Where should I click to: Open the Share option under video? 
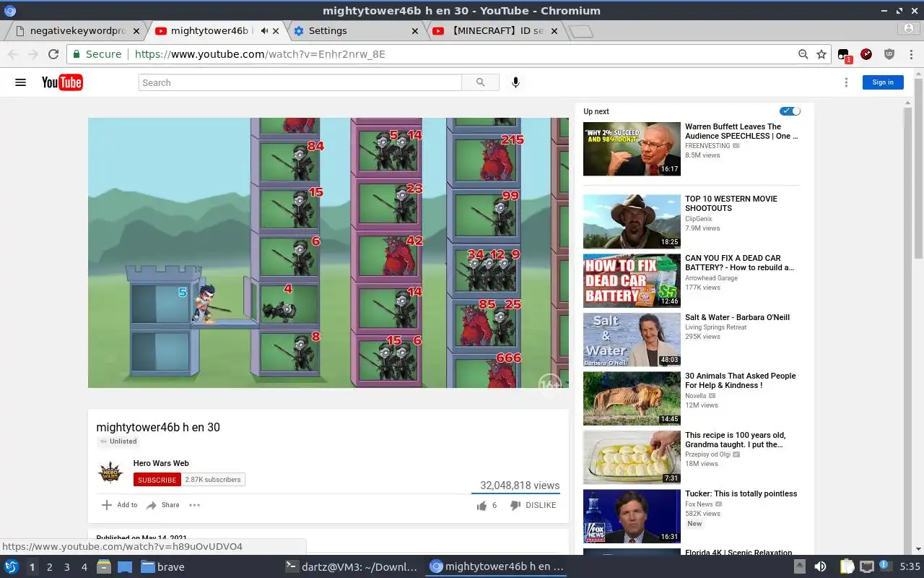162,505
